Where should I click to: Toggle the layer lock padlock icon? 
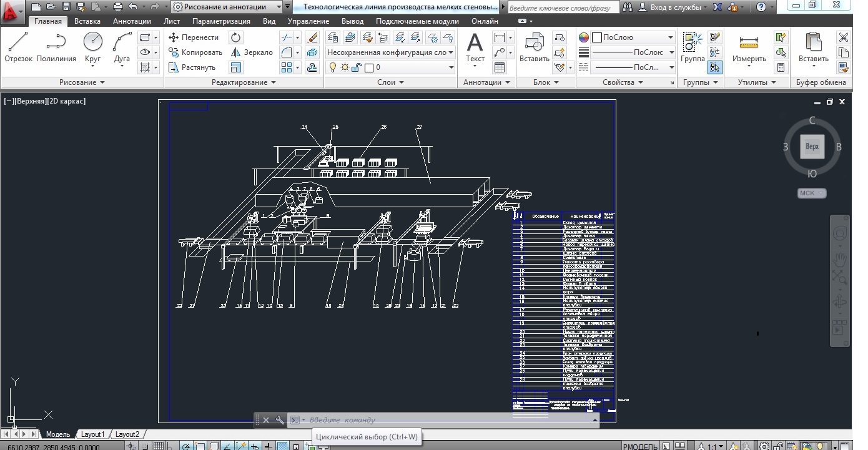[x=355, y=67]
